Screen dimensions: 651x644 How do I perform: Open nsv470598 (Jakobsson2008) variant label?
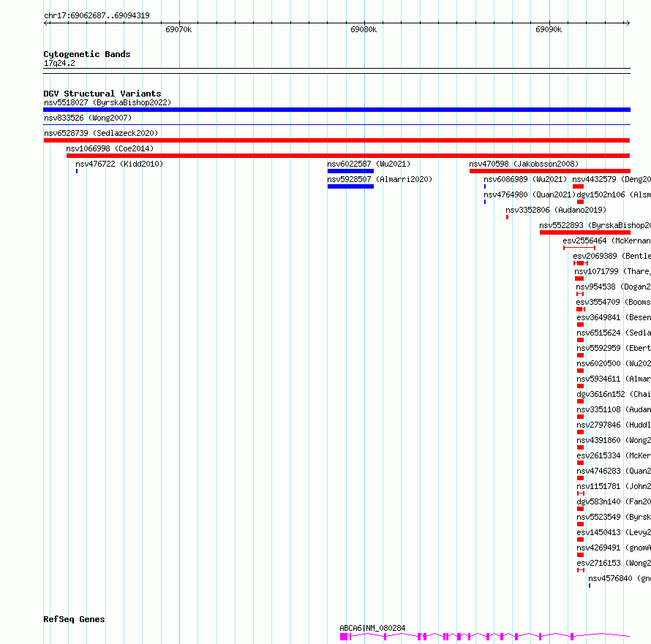point(524,164)
